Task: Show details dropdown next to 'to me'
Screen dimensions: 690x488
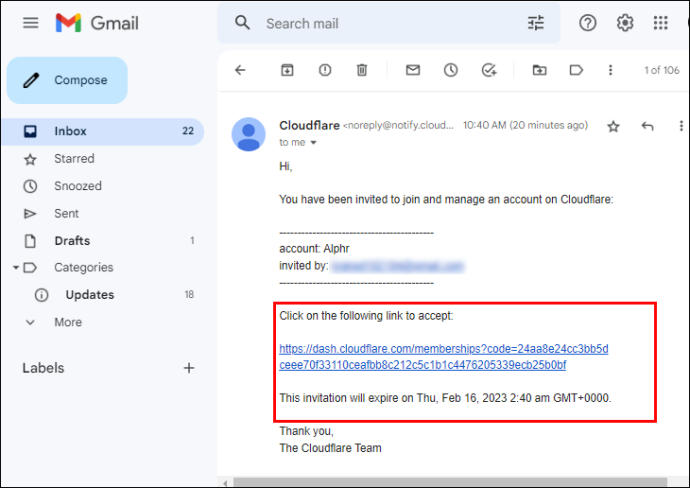Action: click(x=313, y=143)
